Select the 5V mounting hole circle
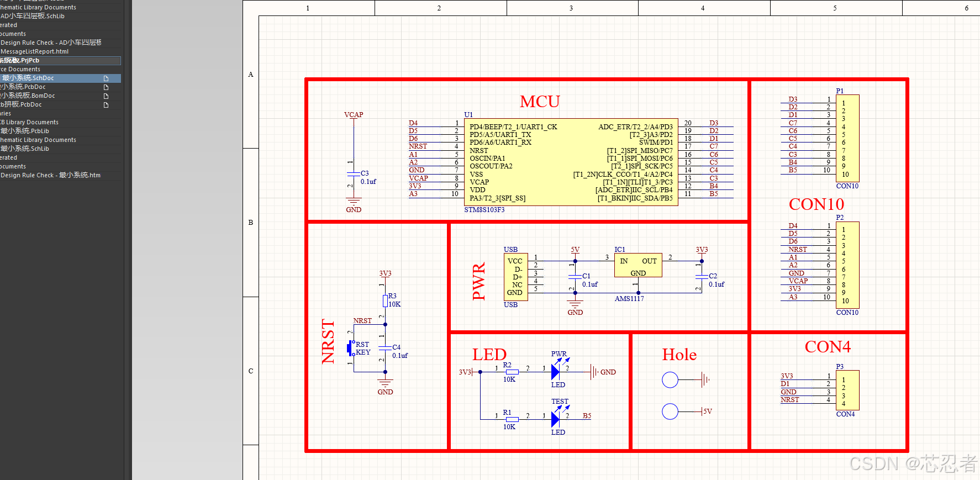980x480 pixels. point(670,412)
